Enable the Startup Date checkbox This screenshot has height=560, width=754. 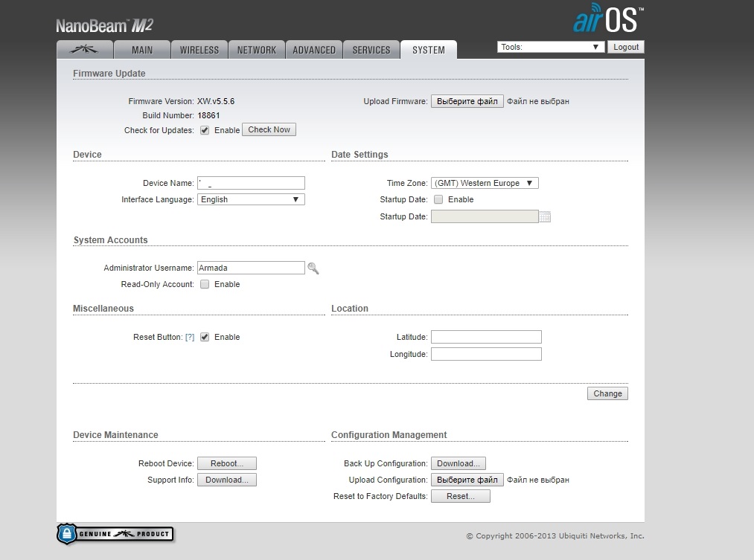438,199
